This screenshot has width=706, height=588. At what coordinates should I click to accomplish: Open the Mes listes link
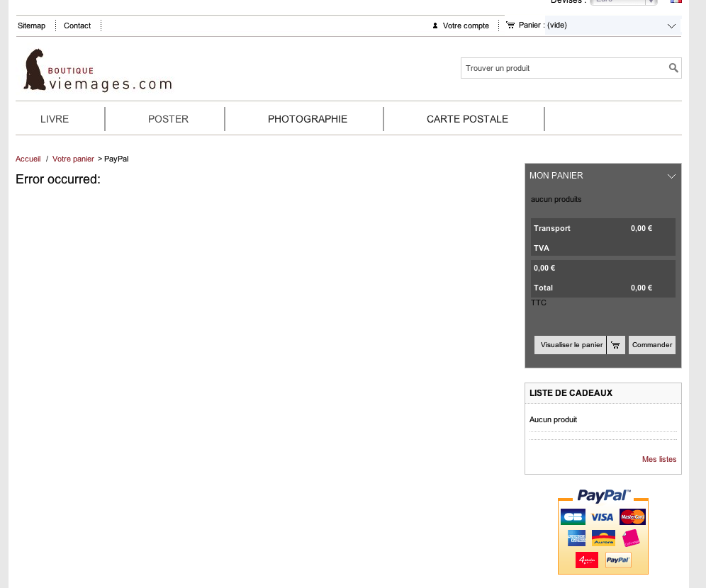pyautogui.click(x=659, y=459)
